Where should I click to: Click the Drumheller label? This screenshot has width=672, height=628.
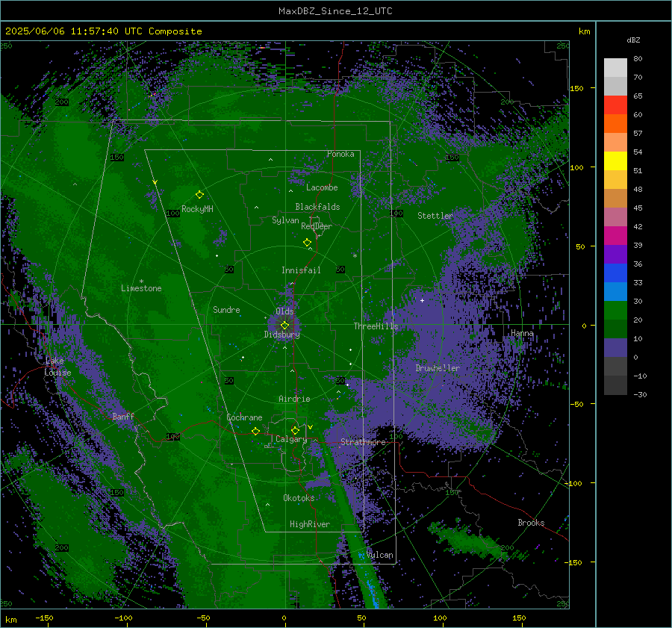pos(438,368)
